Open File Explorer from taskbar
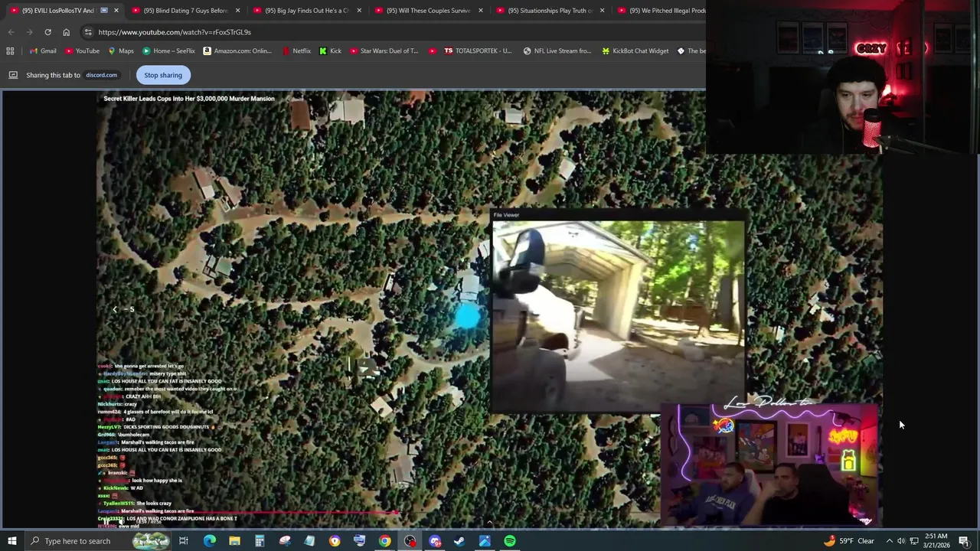The height and width of the screenshot is (551, 980). point(234,541)
